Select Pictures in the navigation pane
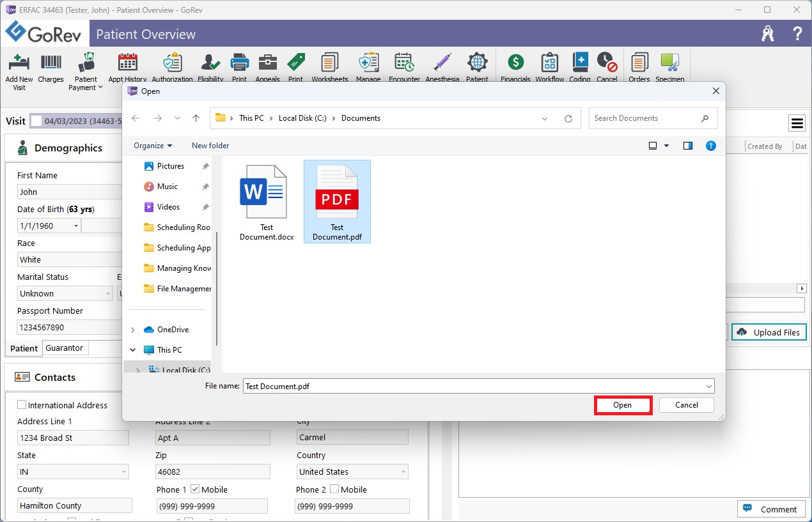The height and width of the screenshot is (522, 812). (171, 166)
